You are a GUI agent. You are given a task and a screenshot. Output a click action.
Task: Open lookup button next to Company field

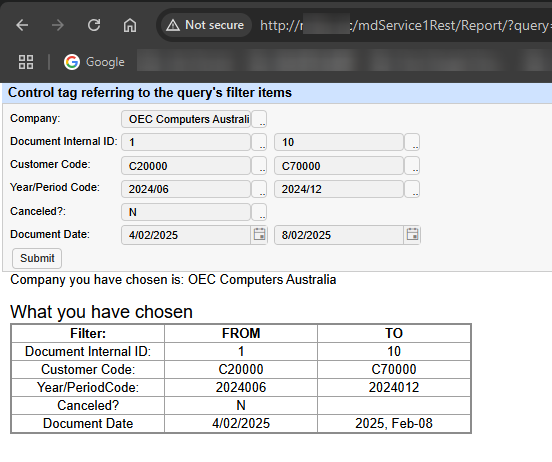pyautogui.click(x=259, y=119)
